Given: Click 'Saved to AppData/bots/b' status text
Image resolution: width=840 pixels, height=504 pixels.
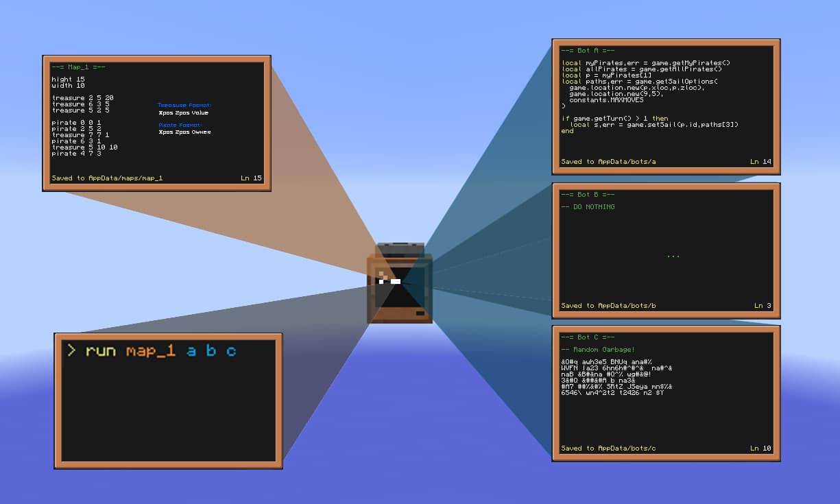Looking at the screenshot, I should pyautogui.click(x=608, y=306).
